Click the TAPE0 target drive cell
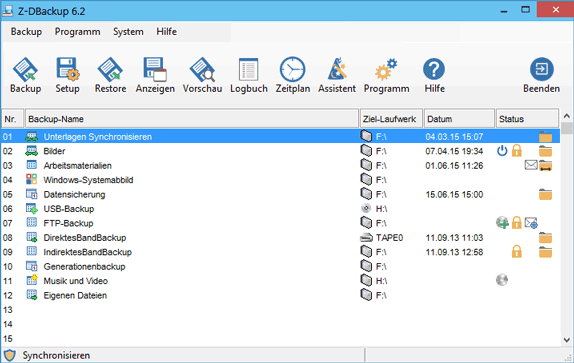This screenshot has width=574, height=363. coord(389,238)
